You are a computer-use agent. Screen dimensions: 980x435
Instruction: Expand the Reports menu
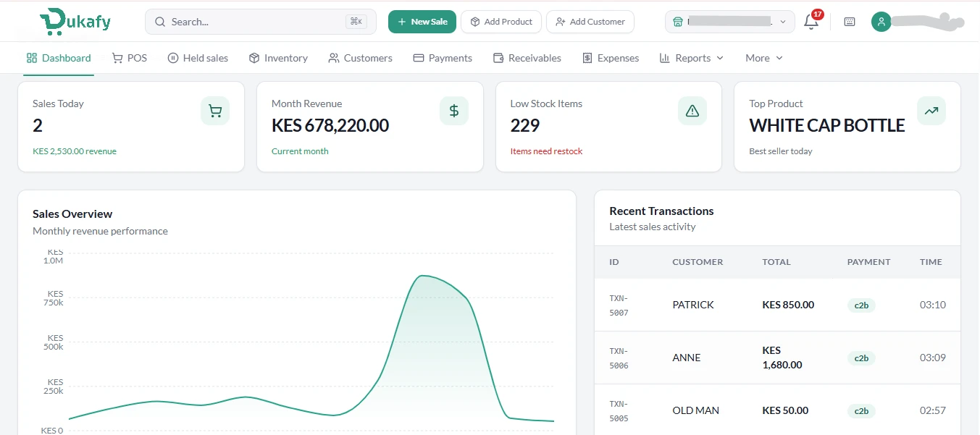[692, 58]
